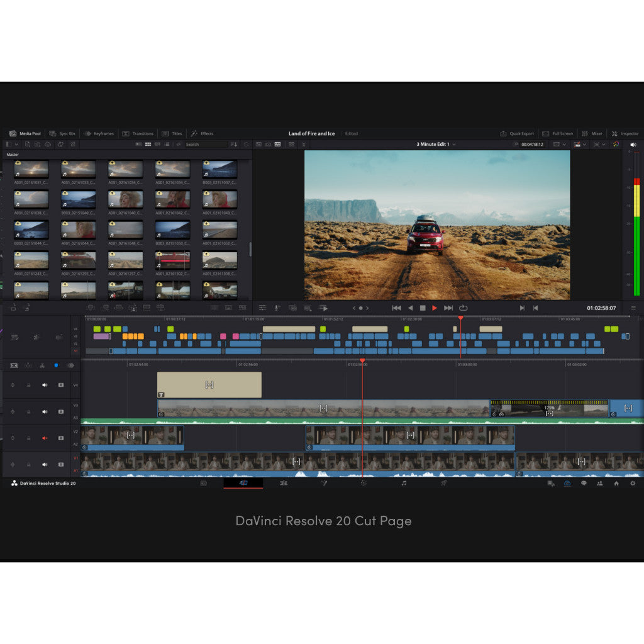Toggle timeline snapping marker icon
This screenshot has width=644, height=644.
56,365
